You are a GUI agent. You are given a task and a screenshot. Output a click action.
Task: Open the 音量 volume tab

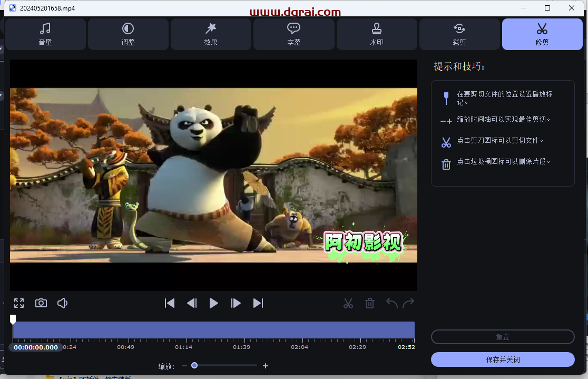click(x=45, y=34)
